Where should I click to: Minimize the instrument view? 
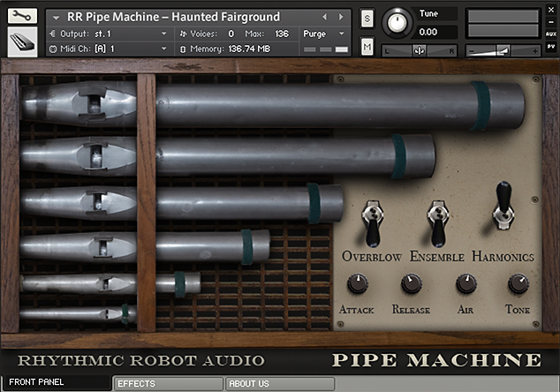[551, 22]
